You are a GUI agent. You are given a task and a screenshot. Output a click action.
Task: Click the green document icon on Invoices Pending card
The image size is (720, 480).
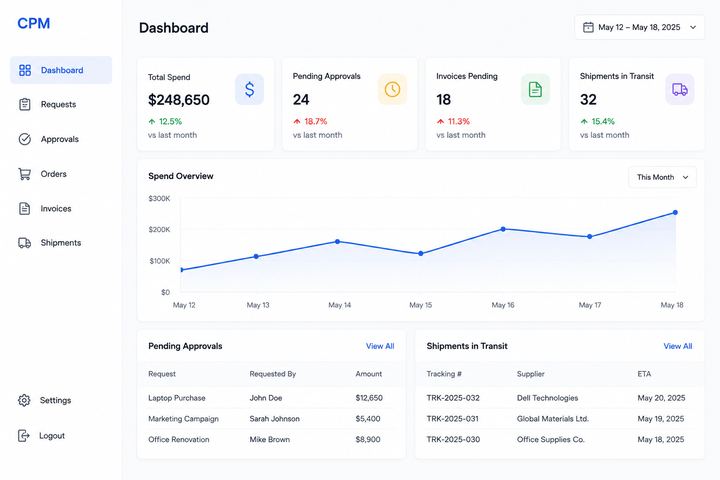pyautogui.click(x=535, y=89)
